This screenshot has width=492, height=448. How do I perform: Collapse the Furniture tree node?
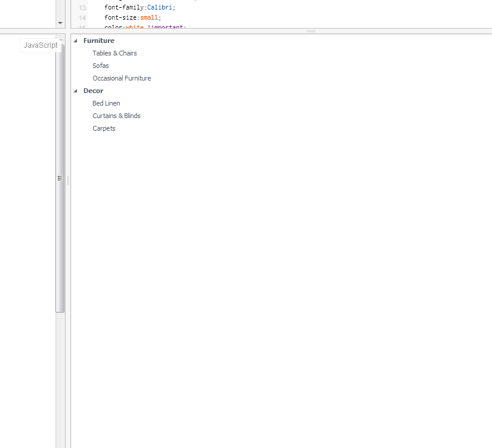(75, 41)
